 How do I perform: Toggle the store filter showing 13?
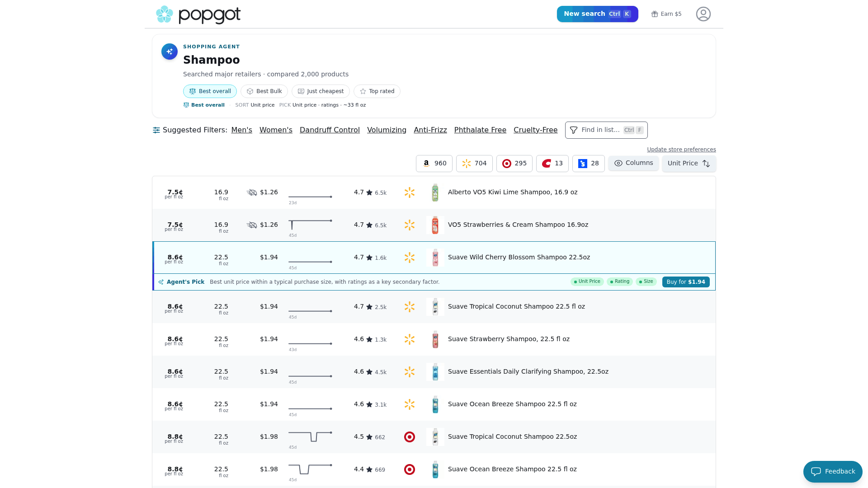point(552,164)
